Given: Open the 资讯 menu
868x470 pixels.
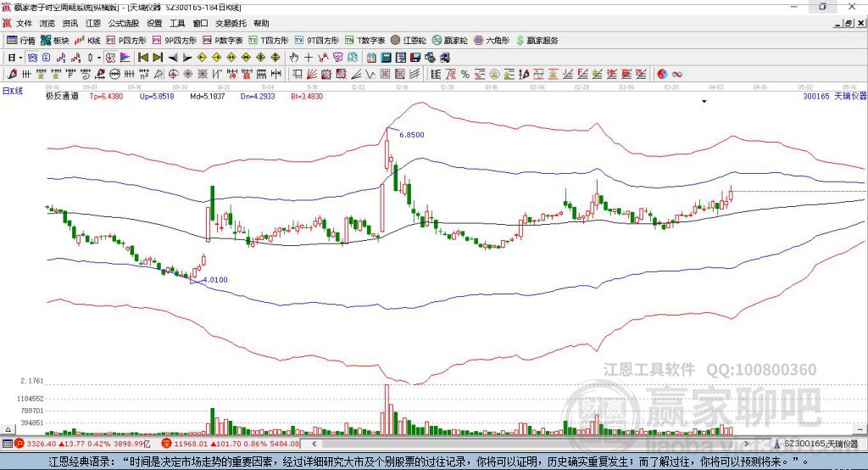Looking at the screenshot, I should pyautogui.click(x=70, y=23).
